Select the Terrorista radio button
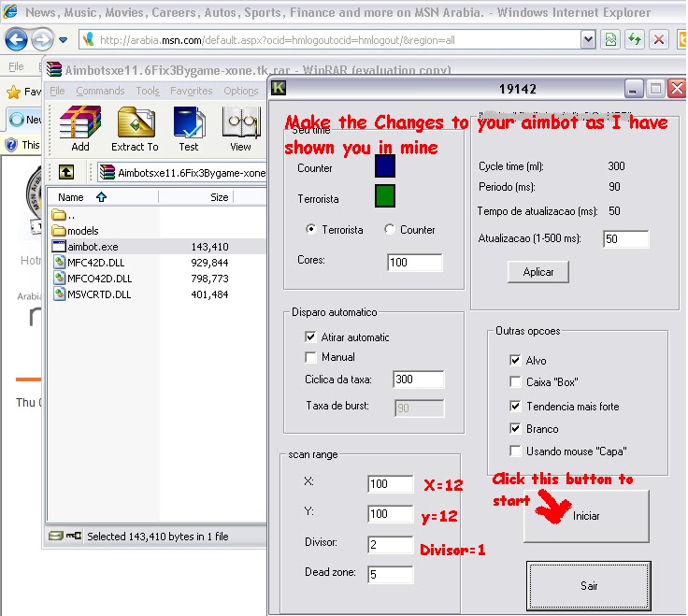The width and height of the screenshot is (688, 616). click(310, 229)
